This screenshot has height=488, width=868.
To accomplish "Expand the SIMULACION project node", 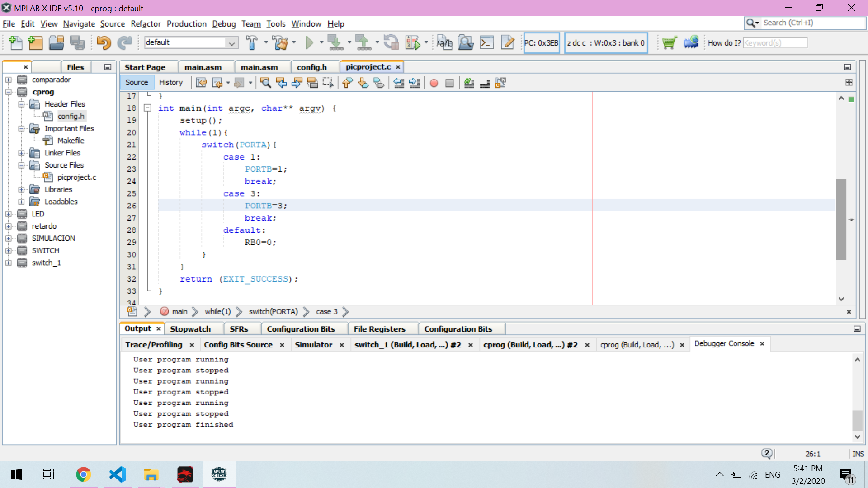I will click(x=8, y=238).
